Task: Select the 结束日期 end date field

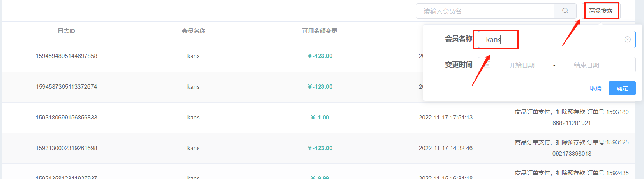Action: point(586,65)
